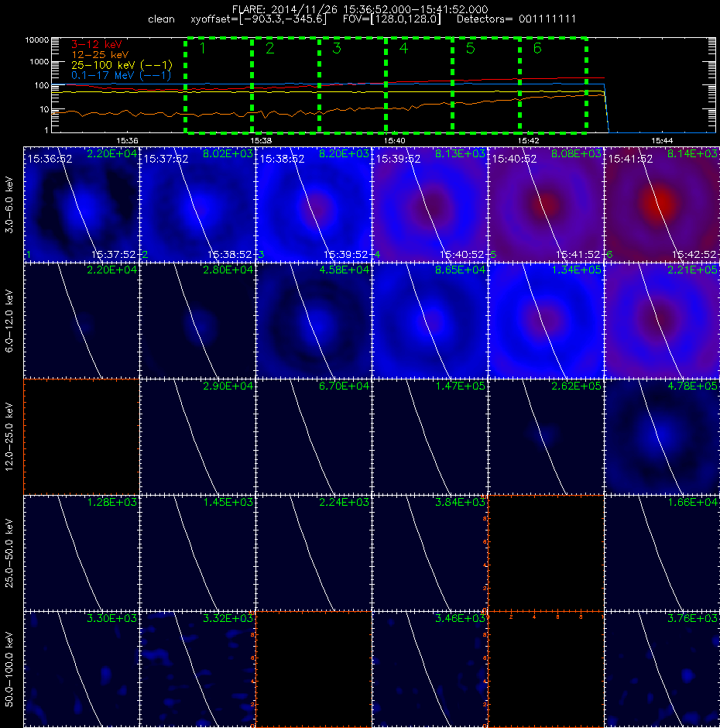The width and height of the screenshot is (720, 728).
Task: Open the 3.0-6.0 keV image labeled 8.14E+03
Action: pyautogui.click(x=662, y=204)
